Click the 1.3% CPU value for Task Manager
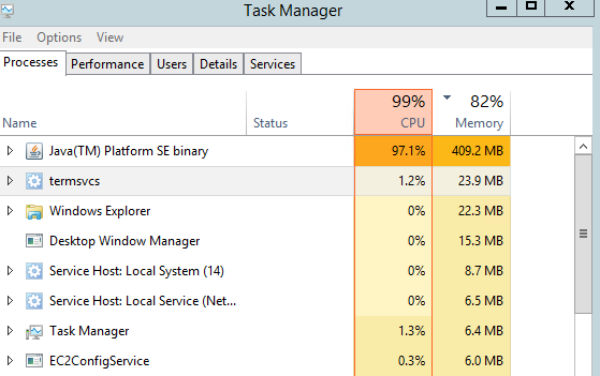600x376 pixels. [x=412, y=331]
